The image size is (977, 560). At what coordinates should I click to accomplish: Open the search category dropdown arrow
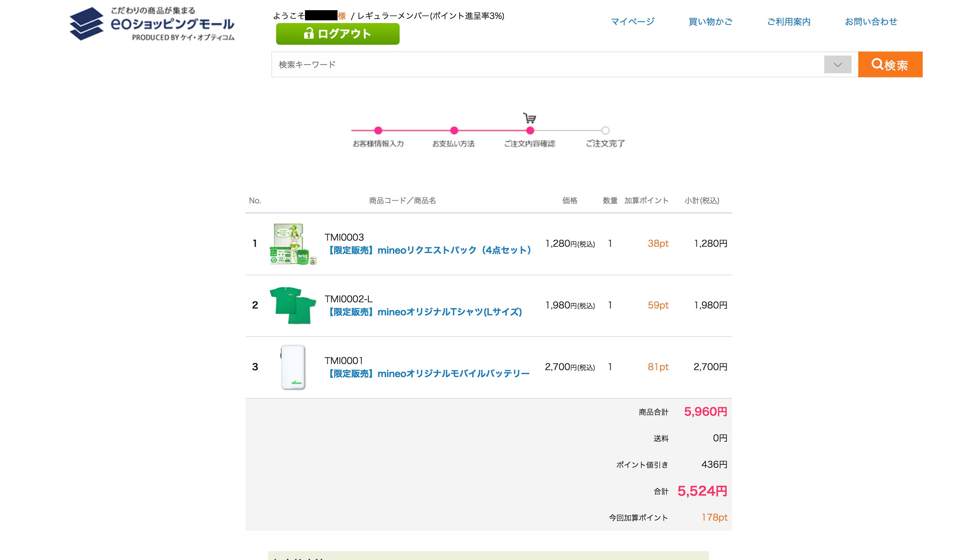click(837, 65)
